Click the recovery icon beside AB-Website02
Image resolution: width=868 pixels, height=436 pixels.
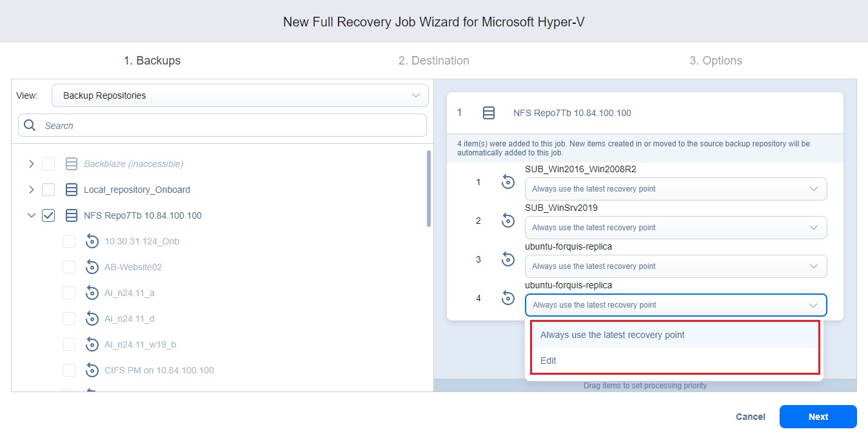pyautogui.click(x=92, y=267)
